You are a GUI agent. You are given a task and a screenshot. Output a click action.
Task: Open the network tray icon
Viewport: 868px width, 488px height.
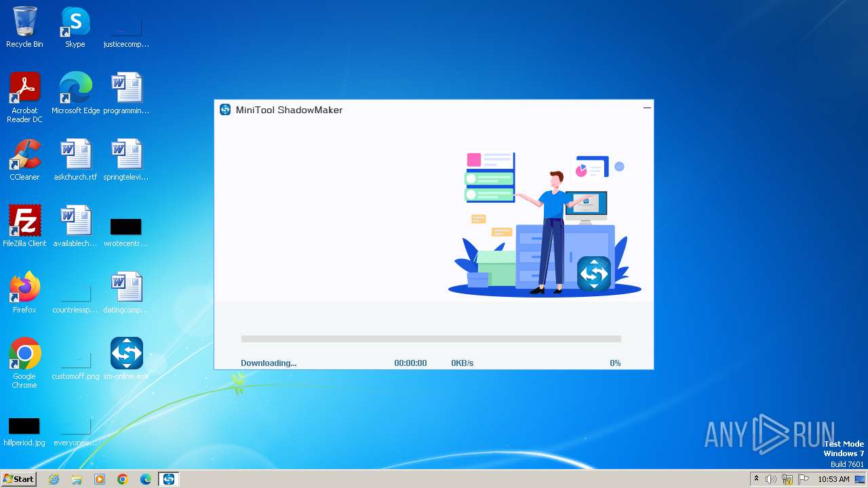pyautogui.click(x=787, y=479)
